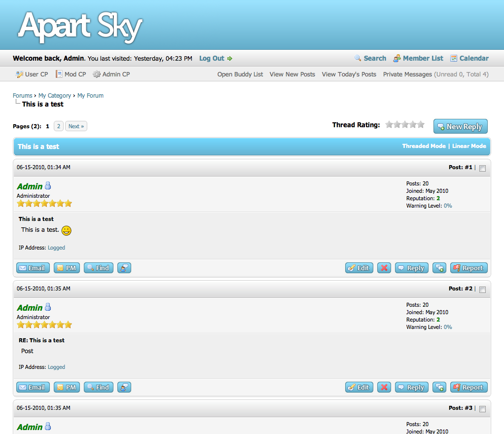Screen dimensions: 504x434
Task: Click the multi-quote icon on post #2
Action: click(439, 387)
